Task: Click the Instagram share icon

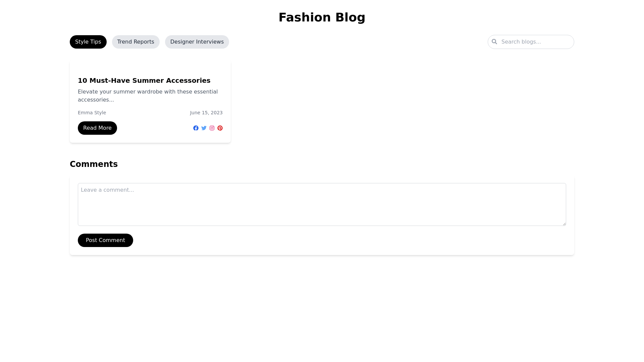Action: (x=212, y=128)
